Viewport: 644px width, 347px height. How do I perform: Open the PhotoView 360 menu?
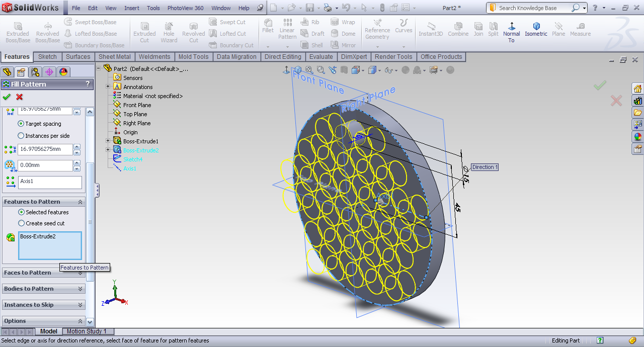(x=186, y=8)
